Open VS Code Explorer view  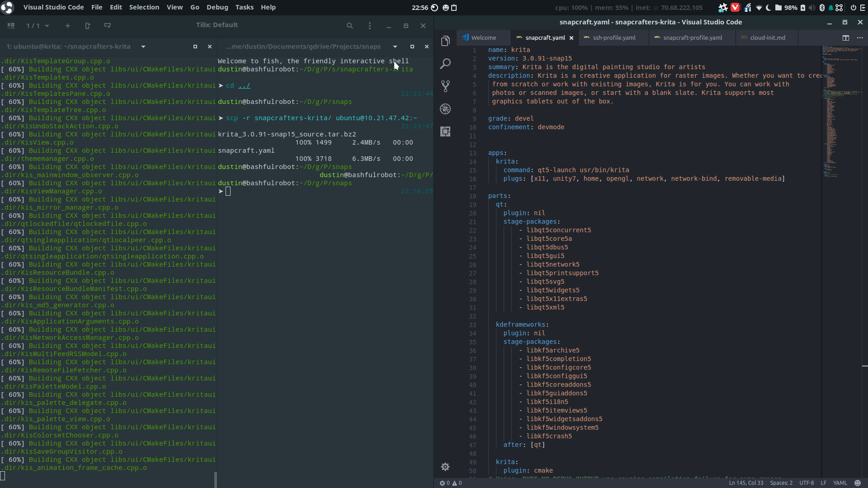point(445,41)
